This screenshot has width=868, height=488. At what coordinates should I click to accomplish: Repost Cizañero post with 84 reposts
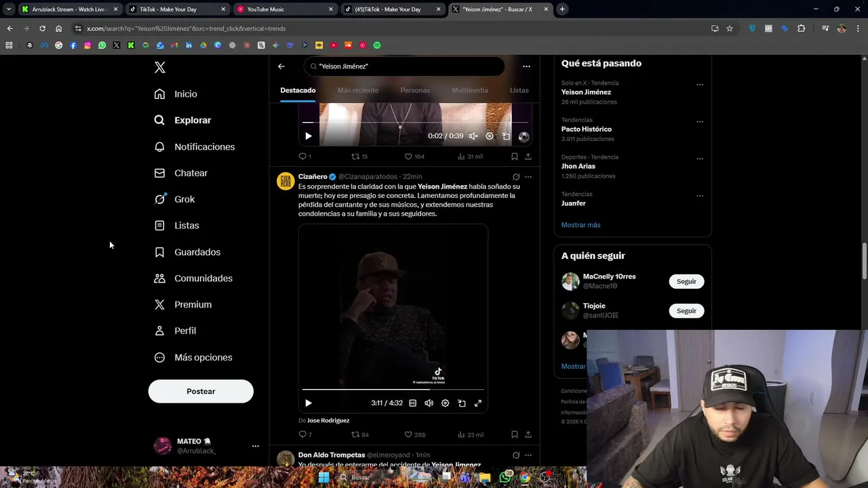360,434
